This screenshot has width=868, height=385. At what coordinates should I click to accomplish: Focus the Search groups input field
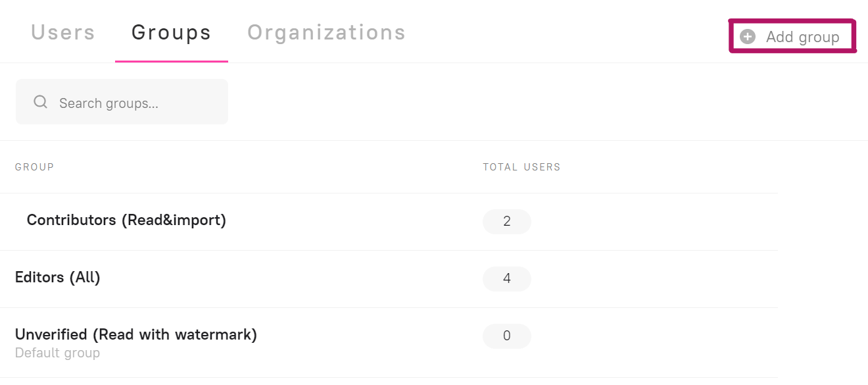click(132, 103)
